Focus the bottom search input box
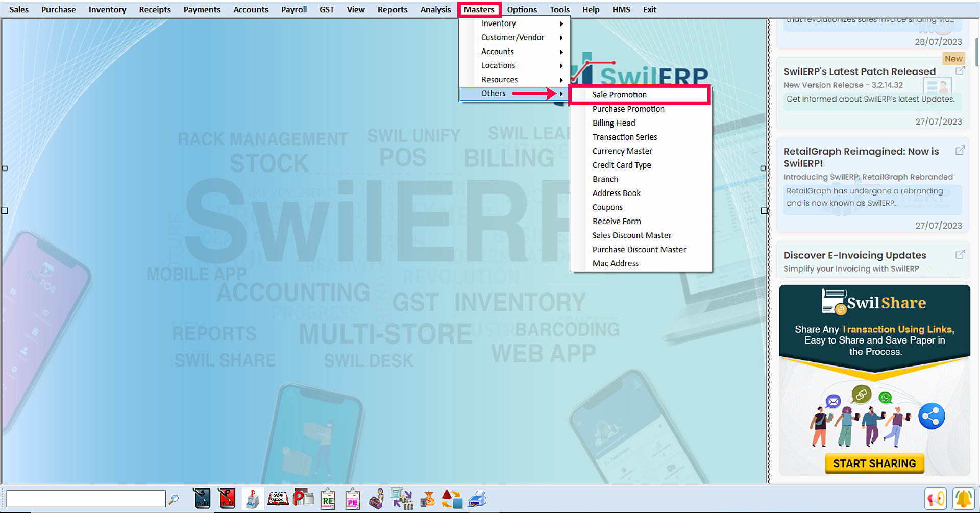 [86, 499]
